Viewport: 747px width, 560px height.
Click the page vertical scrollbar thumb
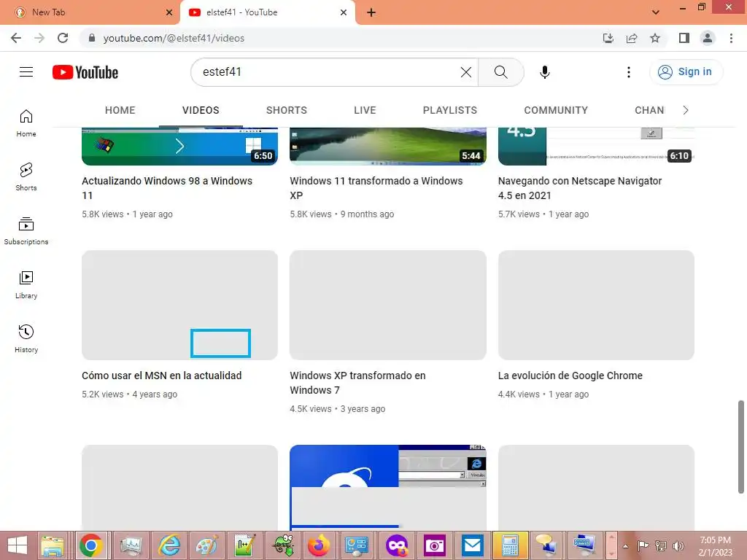click(x=741, y=447)
